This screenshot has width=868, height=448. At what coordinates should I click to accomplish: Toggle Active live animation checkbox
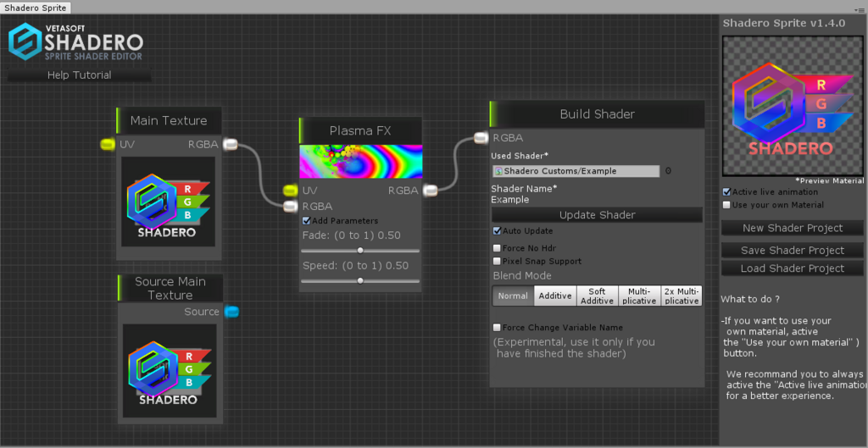pyautogui.click(x=726, y=192)
